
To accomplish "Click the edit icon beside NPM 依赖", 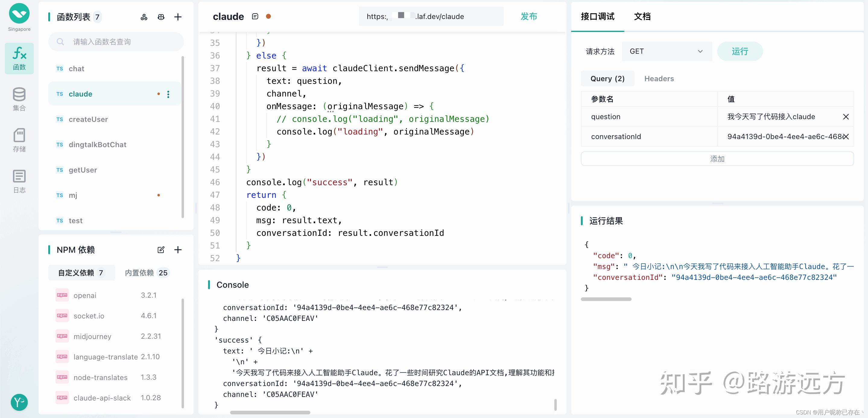I will coord(161,250).
